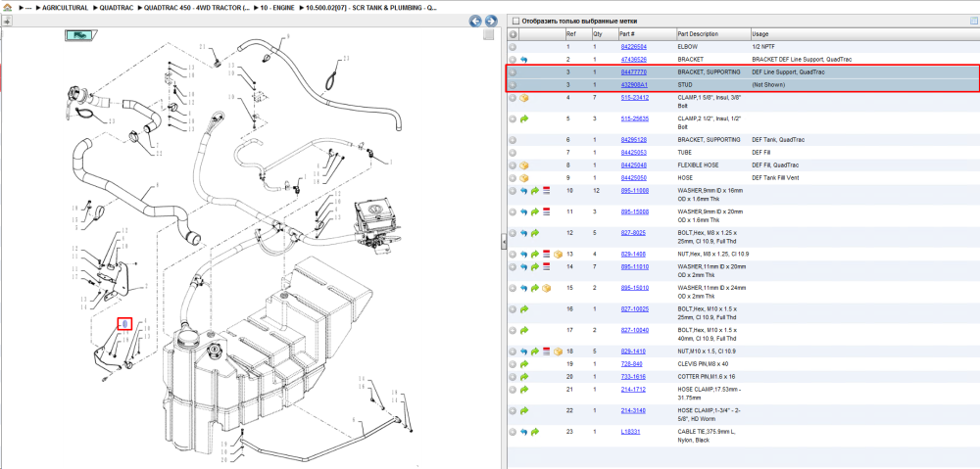
Task: Click the package icon on CLAMP 515-23412 row
Action: (524, 98)
